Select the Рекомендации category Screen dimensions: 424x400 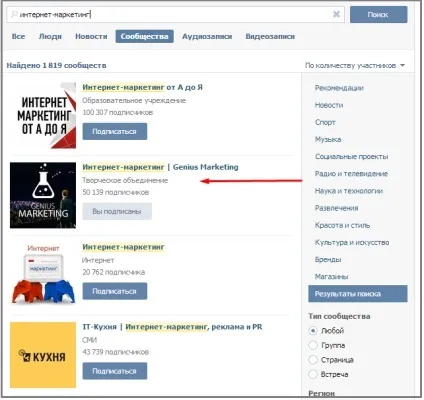pyautogui.click(x=339, y=88)
